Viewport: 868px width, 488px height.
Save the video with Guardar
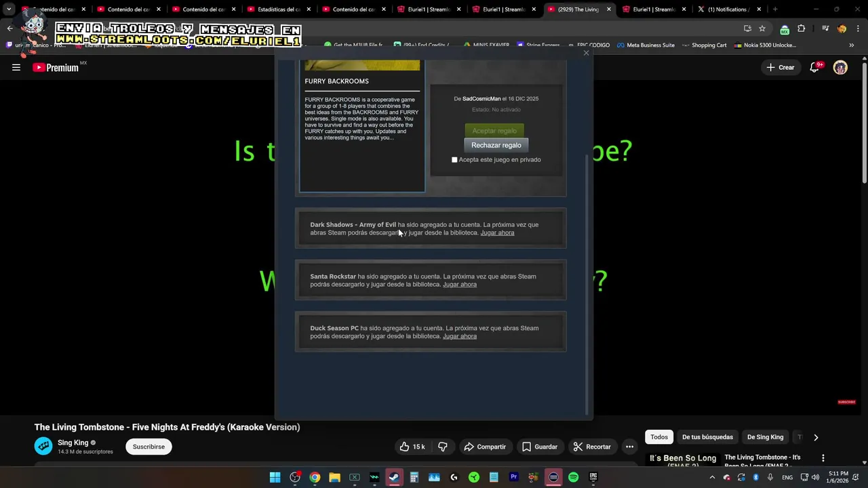tap(539, 447)
